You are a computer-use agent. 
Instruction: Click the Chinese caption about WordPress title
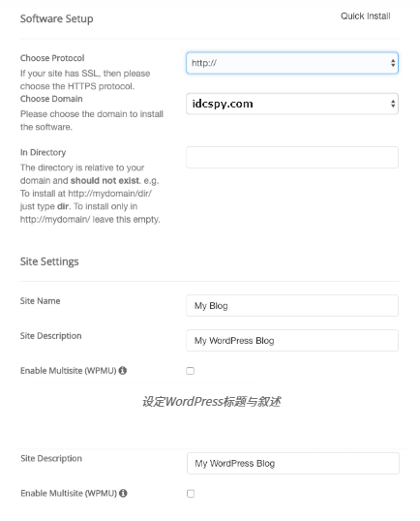click(212, 402)
